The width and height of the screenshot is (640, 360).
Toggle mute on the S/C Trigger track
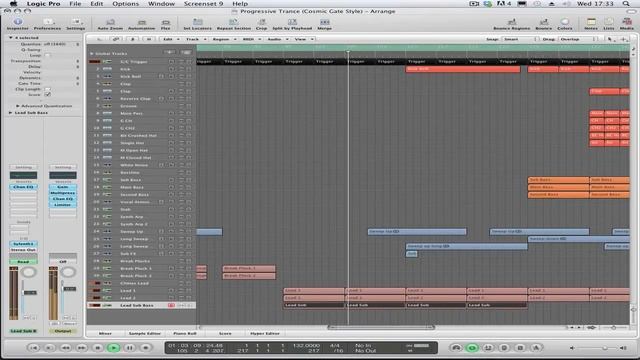(182, 62)
